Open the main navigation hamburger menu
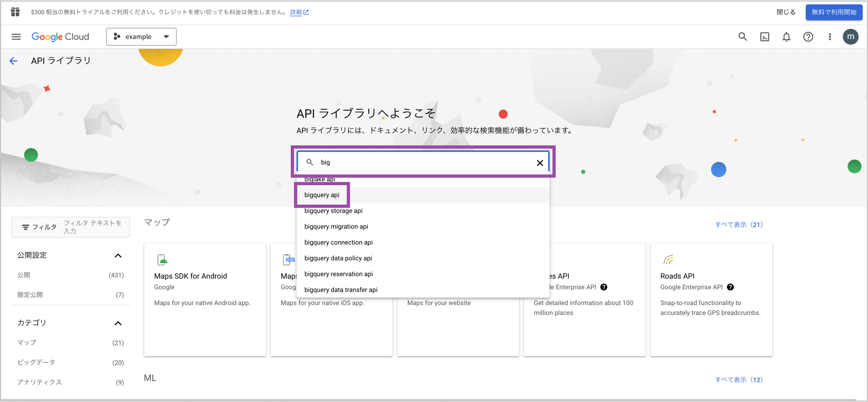 click(x=16, y=37)
